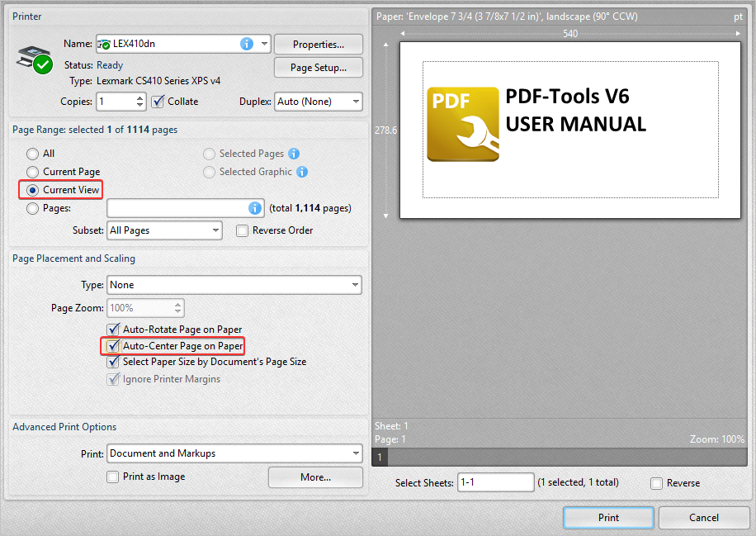Click the info icon beside the printer name
Image resolution: width=756 pixels, height=536 pixels.
point(246,44)
